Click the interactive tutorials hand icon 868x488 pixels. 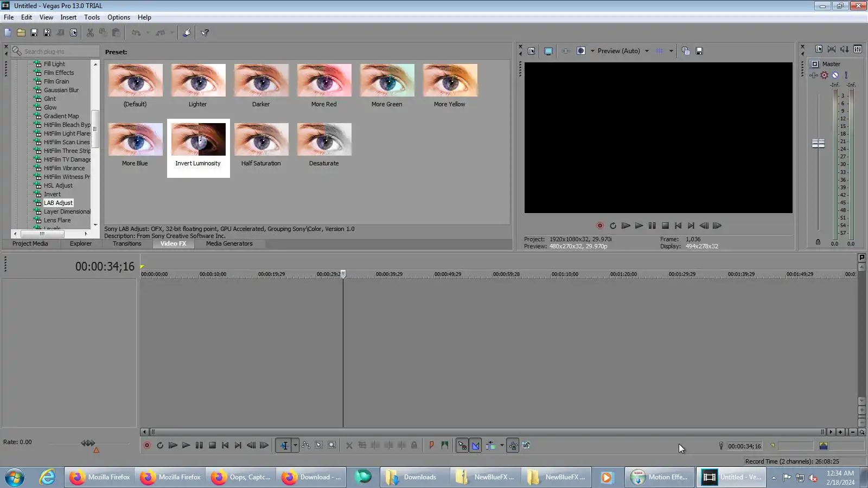point(187,33)
